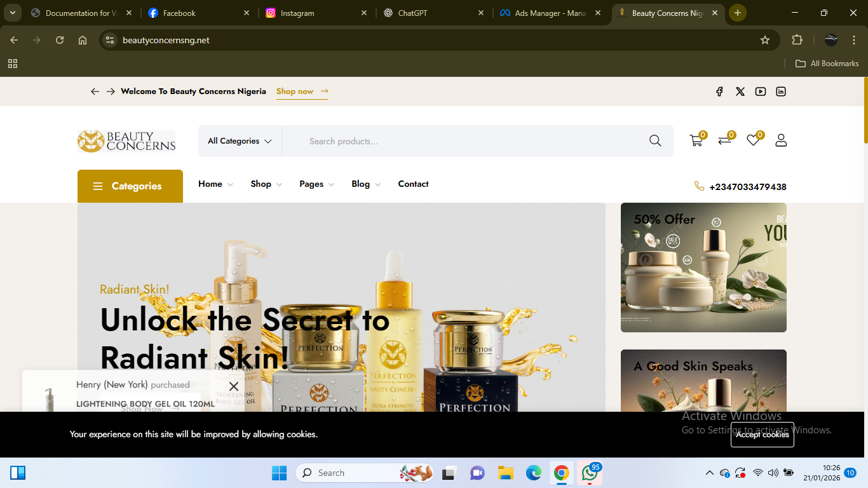Launch Microsoft Edge from the taskbar
Image resolution: width=868 pixels, height=488 pixels.
tap(533, 473)
